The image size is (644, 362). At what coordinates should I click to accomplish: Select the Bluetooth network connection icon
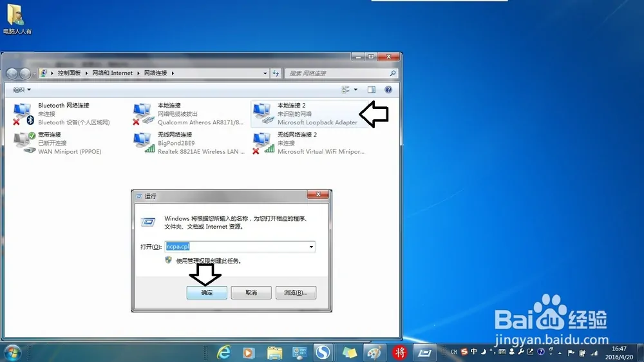23,113
